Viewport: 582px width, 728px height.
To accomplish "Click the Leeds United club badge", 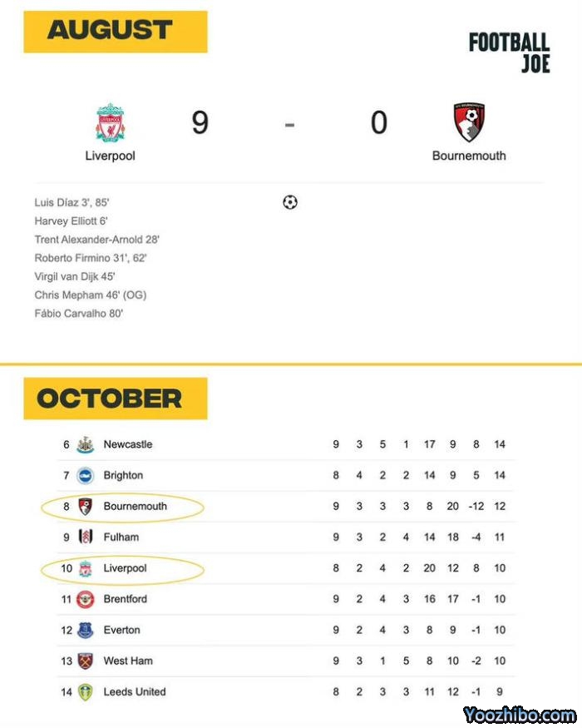I will (85, 691).
